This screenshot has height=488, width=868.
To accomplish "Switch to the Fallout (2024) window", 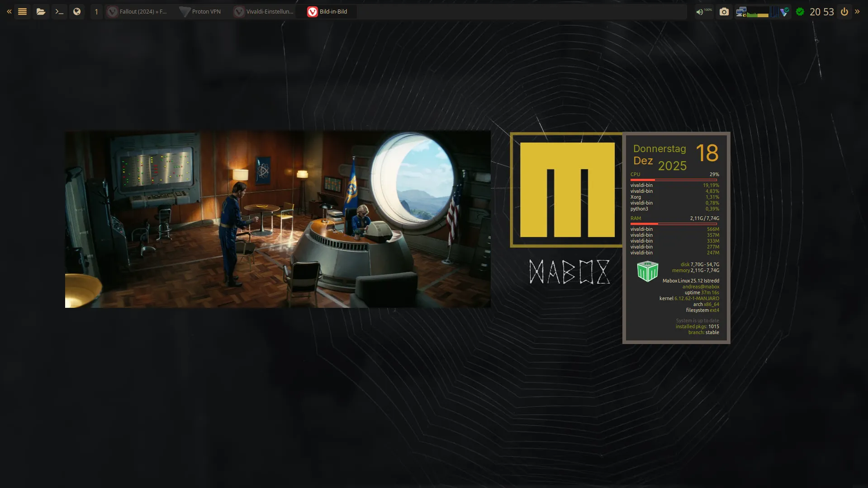I will tap(138, 12).
